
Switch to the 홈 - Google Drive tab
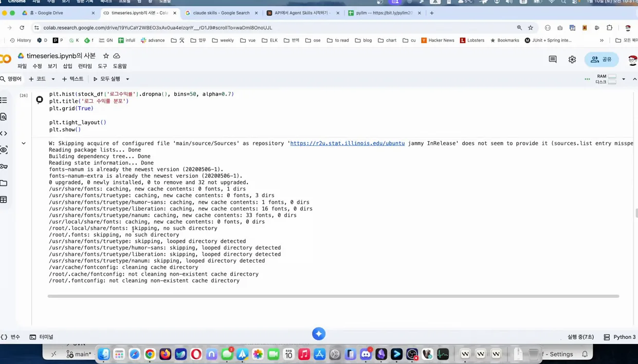[58, 13]
